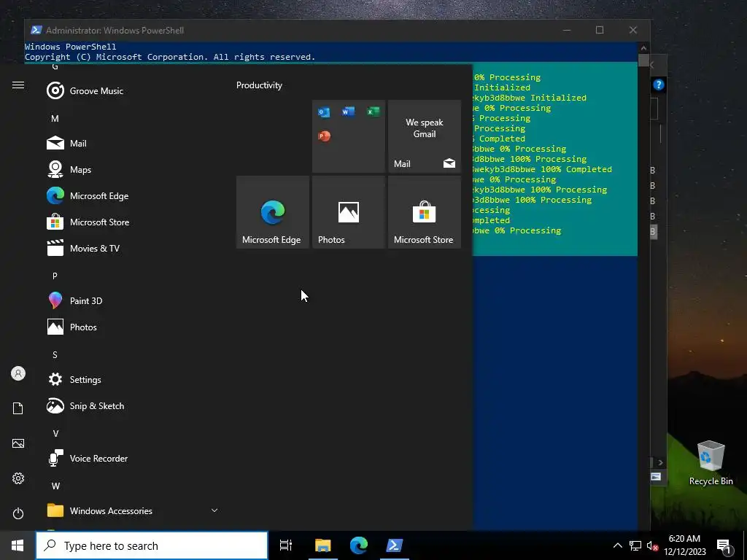The width and height of the screenshot is (747, 560).
Task: Jump to letter W in the app list
Action: click(55, 486)
